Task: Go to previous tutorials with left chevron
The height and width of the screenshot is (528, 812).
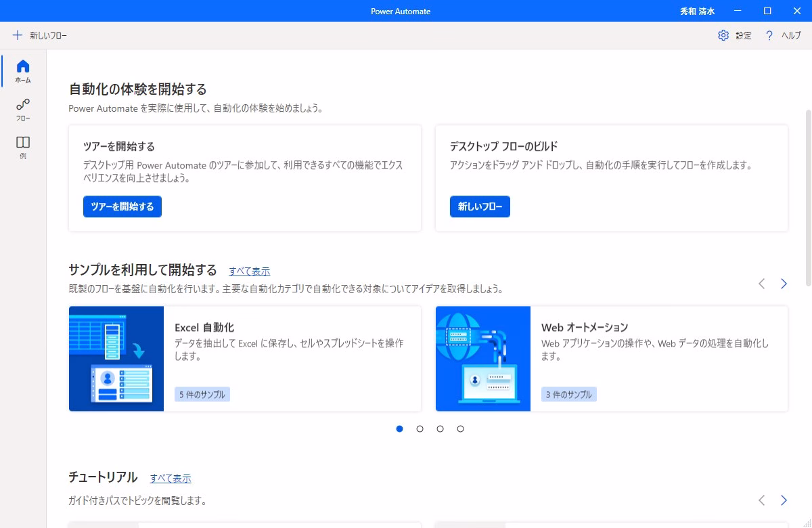Action: pos(762,500)
